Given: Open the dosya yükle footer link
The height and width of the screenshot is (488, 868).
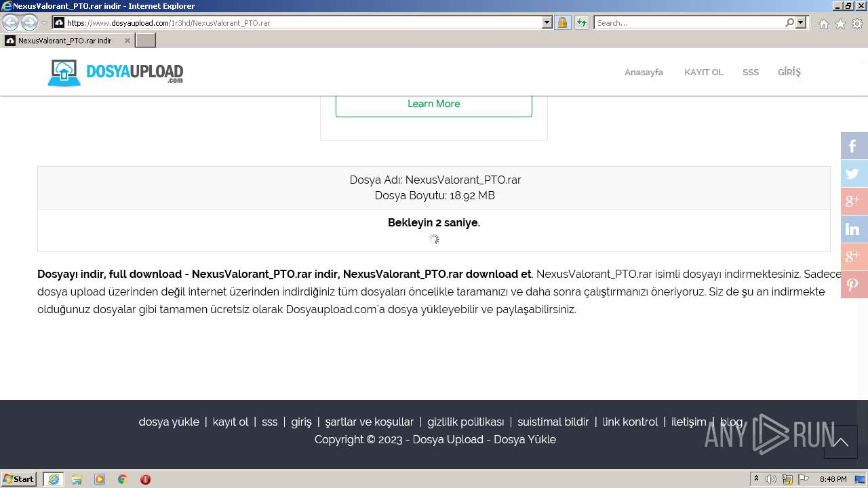Looking at the screenshot, I should pos(169,422).
